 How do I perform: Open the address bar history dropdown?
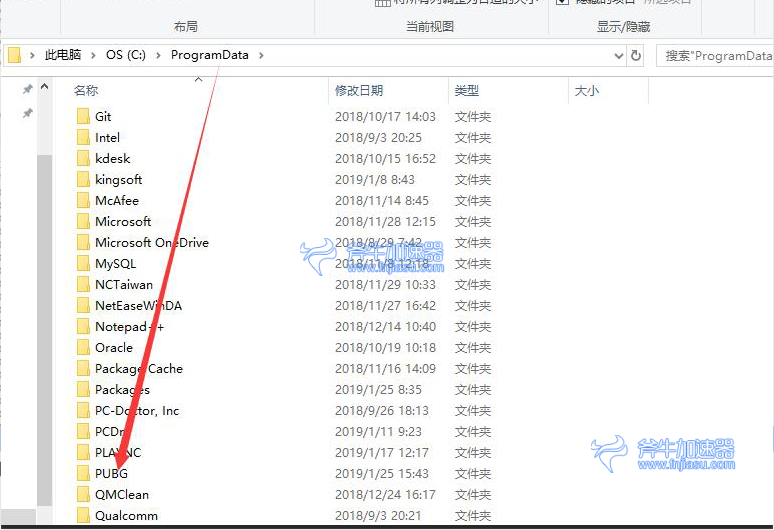pyautogui.click(x=619, y=56)
